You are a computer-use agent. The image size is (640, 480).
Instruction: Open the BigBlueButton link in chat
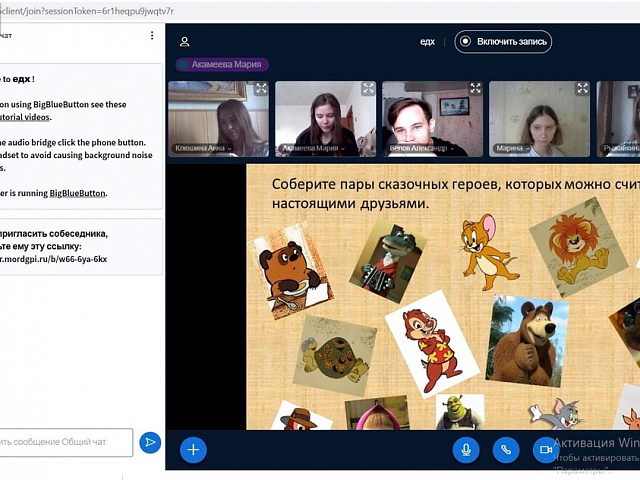pyautogui.click(x=77, y=193)
